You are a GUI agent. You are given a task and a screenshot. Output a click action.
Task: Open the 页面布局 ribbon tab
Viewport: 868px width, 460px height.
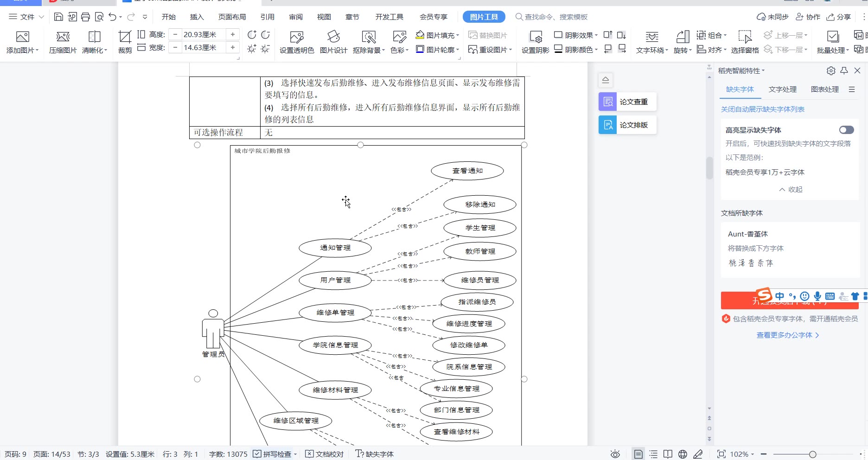pos(232,17)
